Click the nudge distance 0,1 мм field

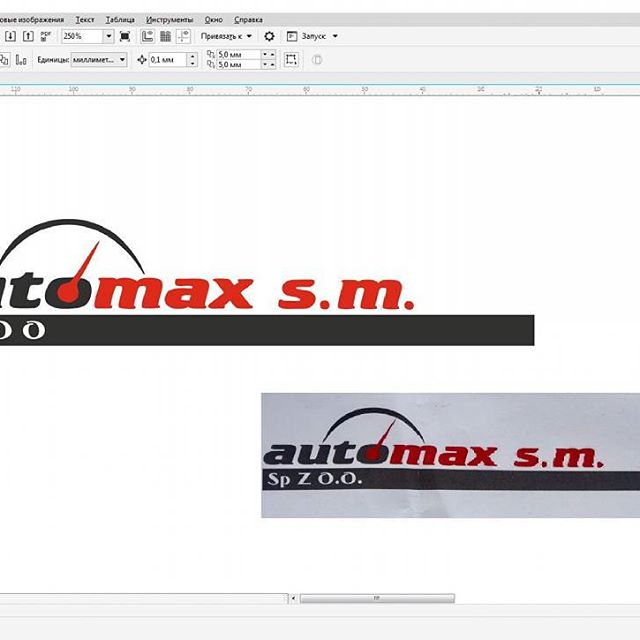click(168, 60)
